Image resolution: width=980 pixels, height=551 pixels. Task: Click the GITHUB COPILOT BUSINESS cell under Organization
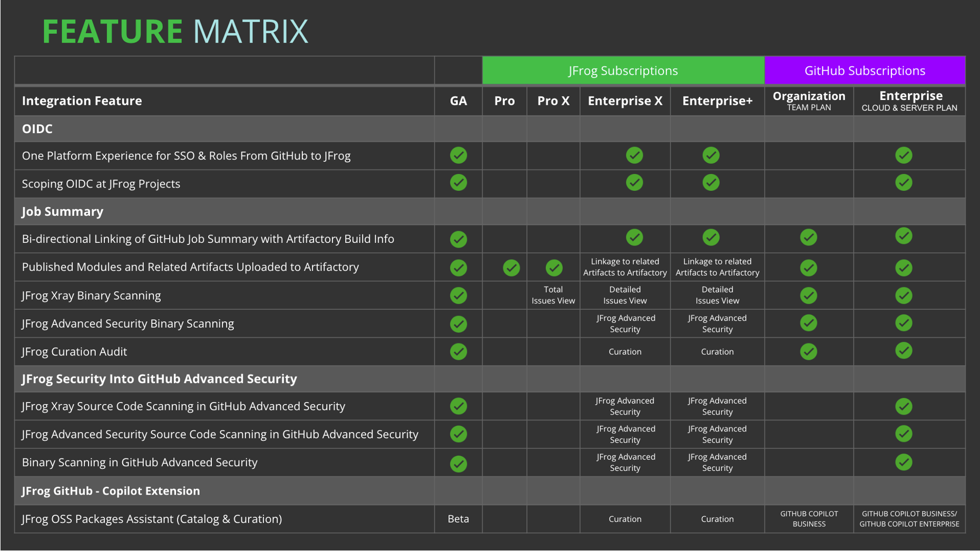(x=809, y=519)
